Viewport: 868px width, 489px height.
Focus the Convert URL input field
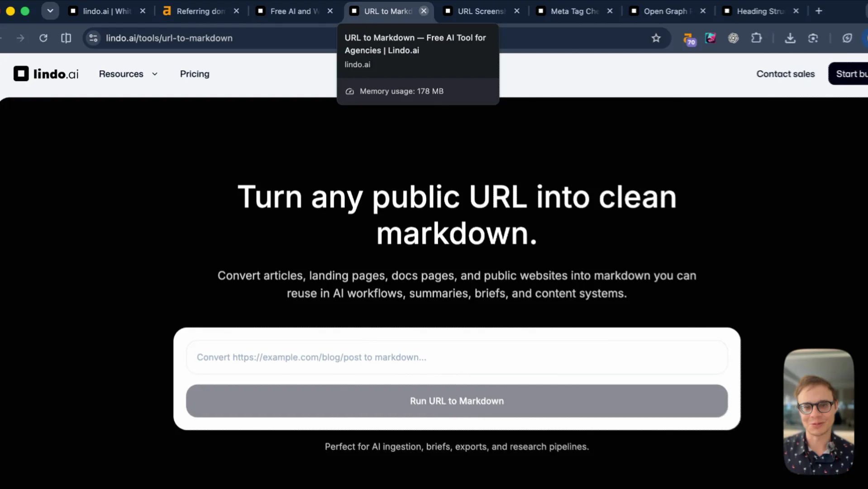457,357
